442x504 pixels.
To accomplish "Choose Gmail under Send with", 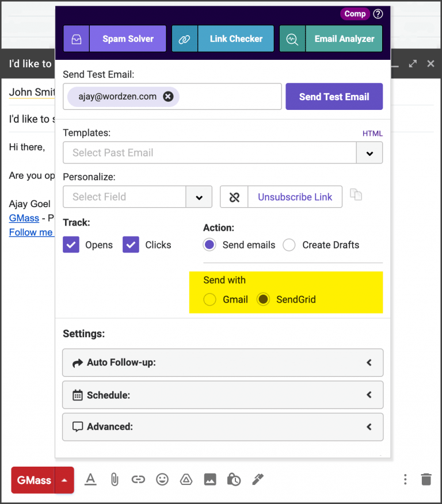I will [209, 299].
